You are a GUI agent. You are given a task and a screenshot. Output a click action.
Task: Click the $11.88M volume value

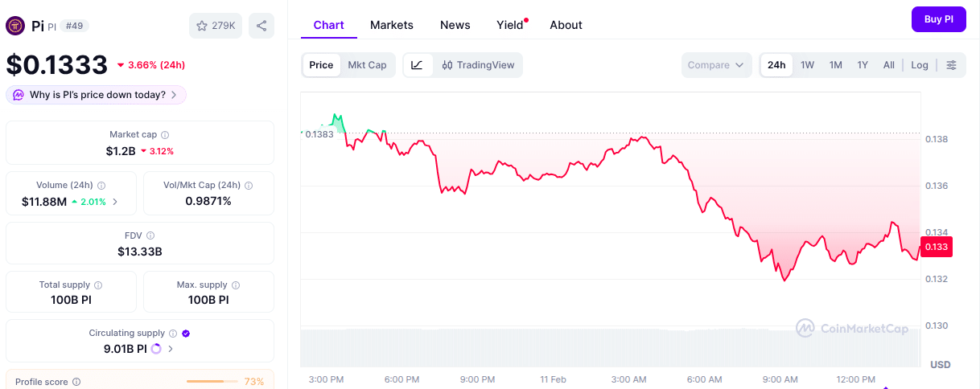click(x=44, y=202)
